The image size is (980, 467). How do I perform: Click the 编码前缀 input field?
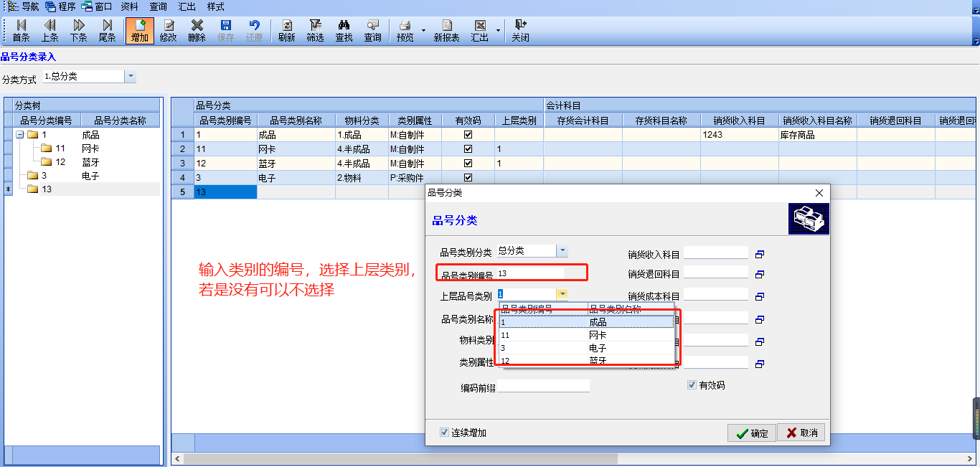tap(543, 386)
